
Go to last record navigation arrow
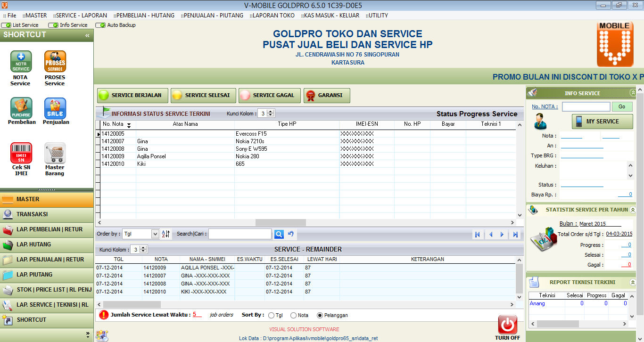click(x=515, y=235)
